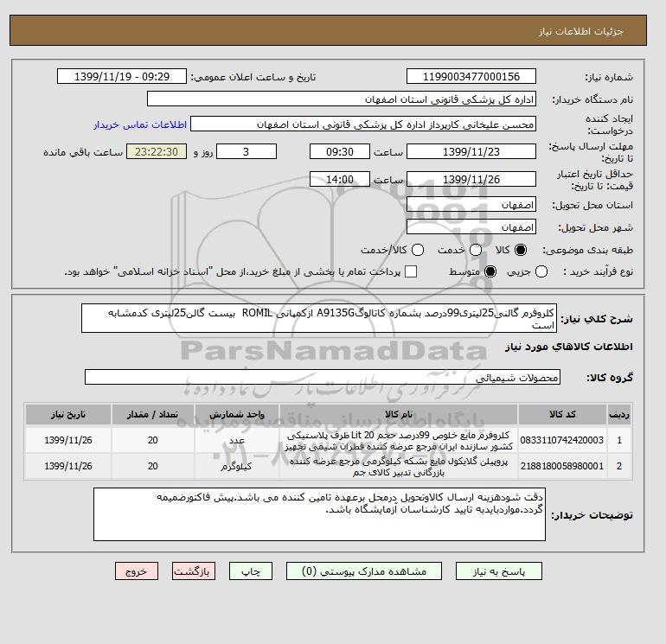Image resolution: width=666 pixels, height=644 pixels.
Task: Select the خدمت radio button
Action: pos(476,250)
